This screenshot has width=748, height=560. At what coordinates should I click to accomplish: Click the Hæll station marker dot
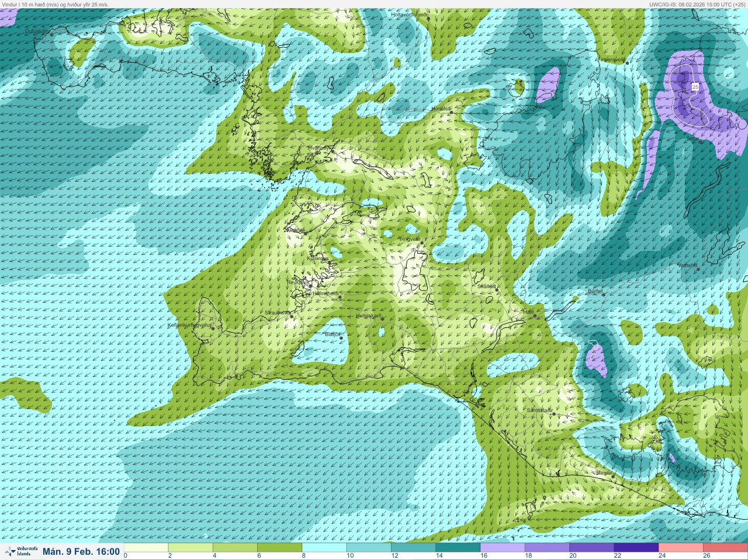click(x=534, y=316)
